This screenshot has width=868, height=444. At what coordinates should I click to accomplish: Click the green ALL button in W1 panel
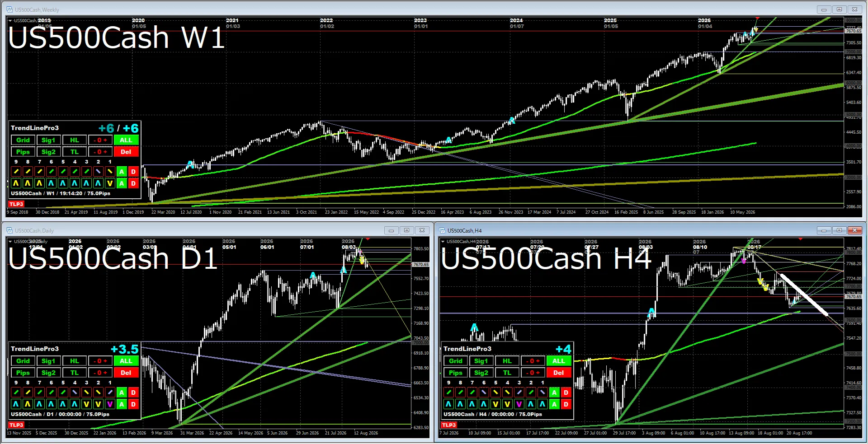[126, 140]
